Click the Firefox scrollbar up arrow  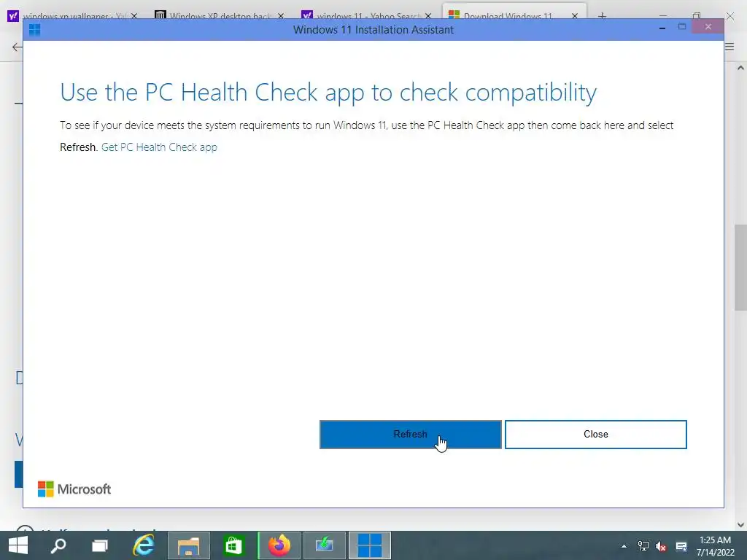pos(740,68)
